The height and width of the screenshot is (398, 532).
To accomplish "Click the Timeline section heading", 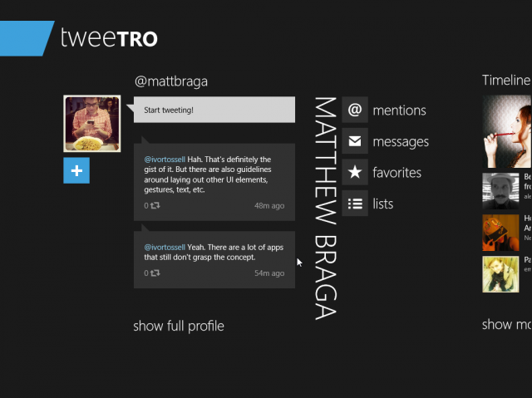I will coord(506,81).
